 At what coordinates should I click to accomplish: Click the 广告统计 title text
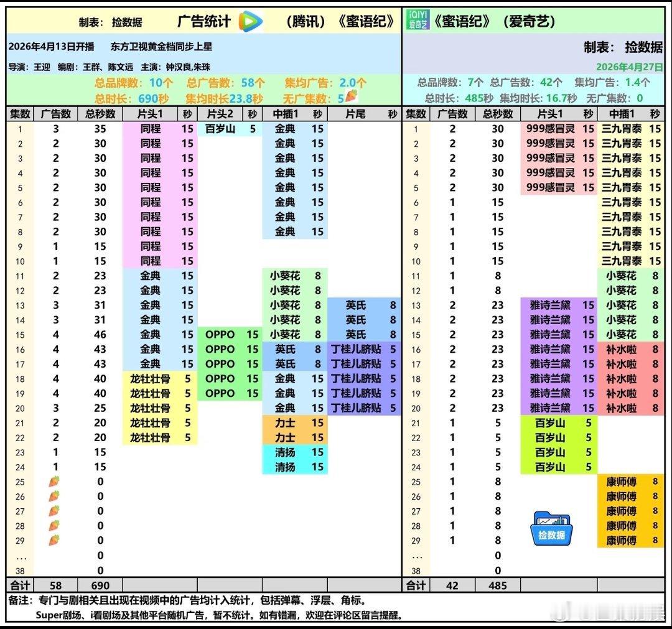click(204, 21)
